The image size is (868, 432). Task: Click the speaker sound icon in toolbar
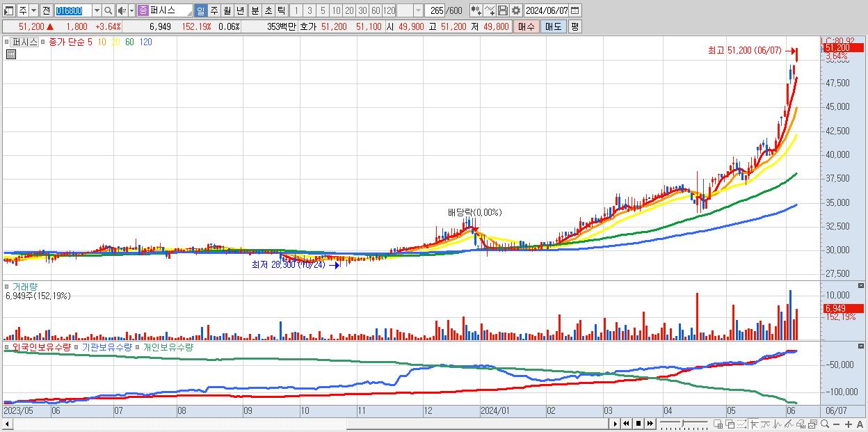122,10
